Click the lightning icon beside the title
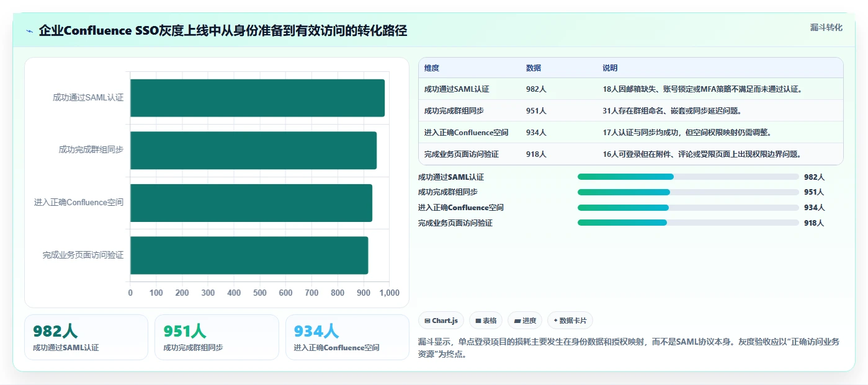The height and width of the screenshot is (385, 868). (x=30, y=31)
